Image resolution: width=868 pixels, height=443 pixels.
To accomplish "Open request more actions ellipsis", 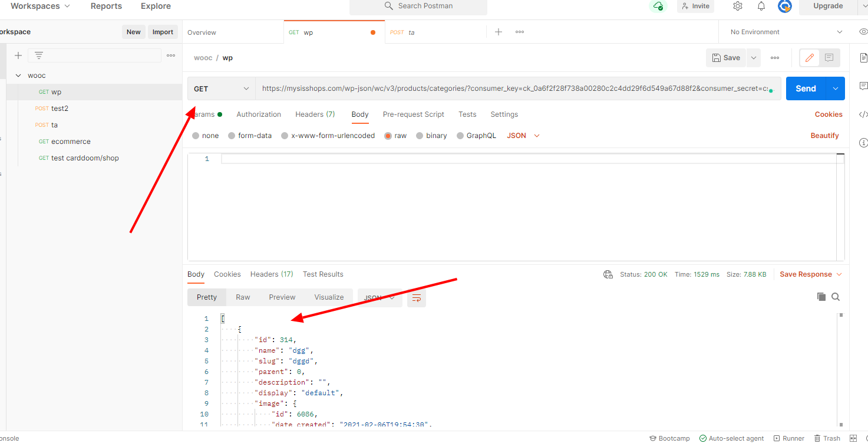I will coord(775,58).
